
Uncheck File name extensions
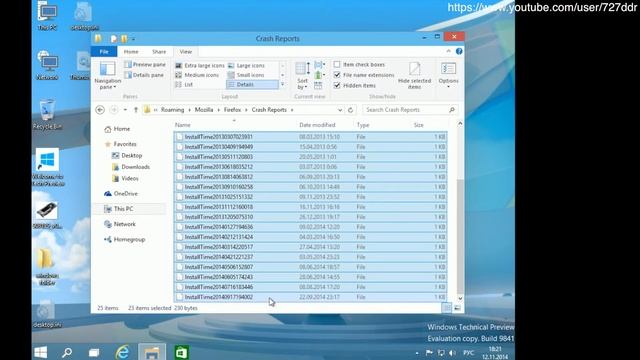(x=337, y=75)
